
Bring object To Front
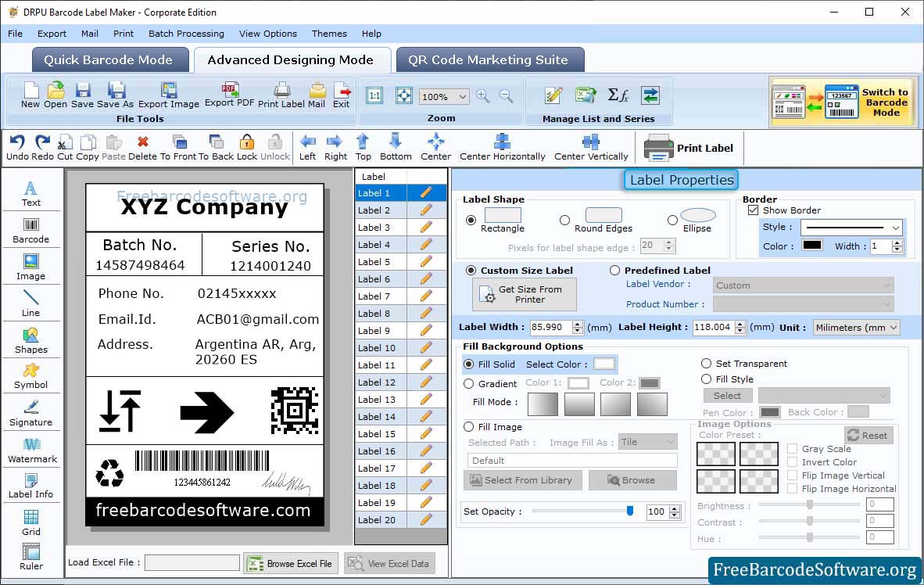(x=178, y=148)
